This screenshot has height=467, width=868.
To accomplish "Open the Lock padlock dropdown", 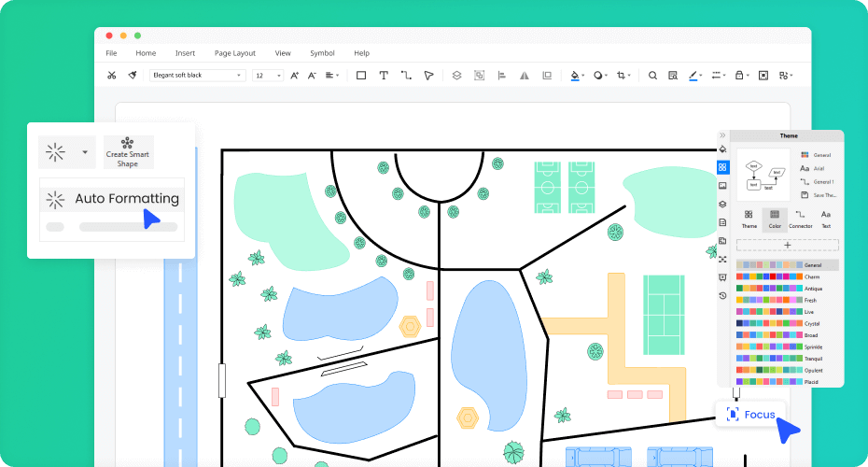I will (742, 76).
